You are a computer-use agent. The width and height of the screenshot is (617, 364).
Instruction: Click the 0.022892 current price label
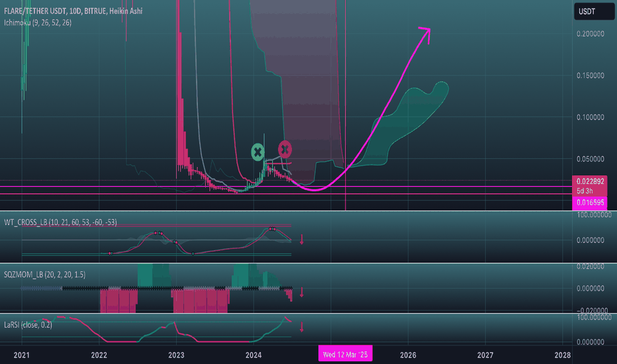tap(589, 181)
